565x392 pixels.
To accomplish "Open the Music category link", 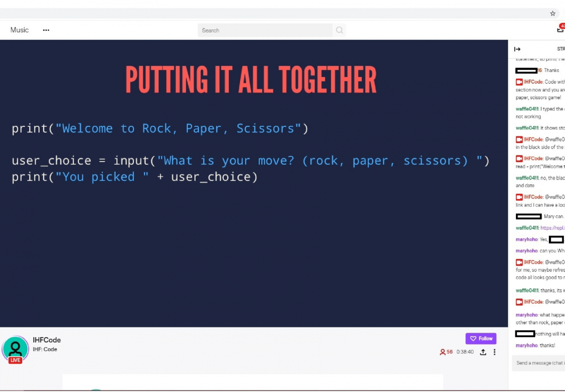I will [x=20, y=30].
